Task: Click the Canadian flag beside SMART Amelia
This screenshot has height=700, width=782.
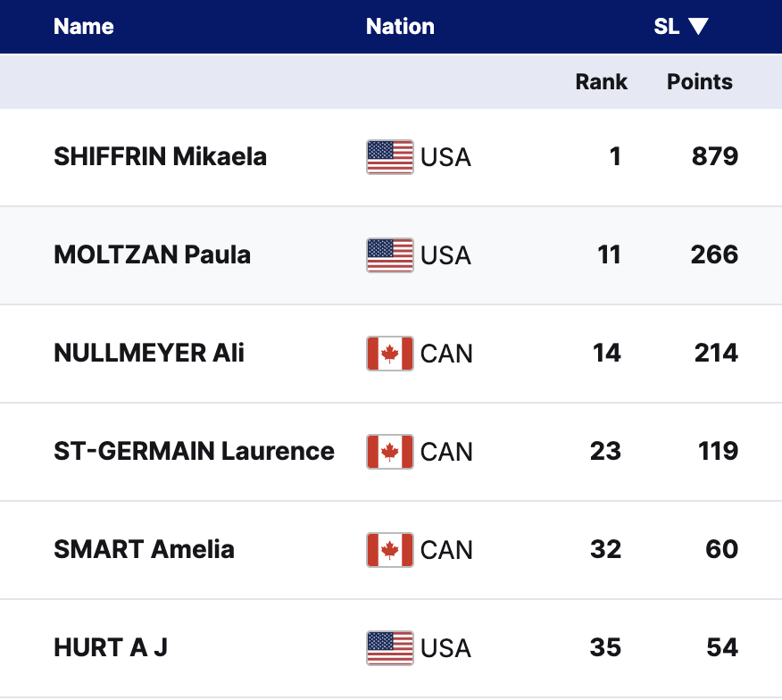Action: pyautogui.click(x=389, y=550)
